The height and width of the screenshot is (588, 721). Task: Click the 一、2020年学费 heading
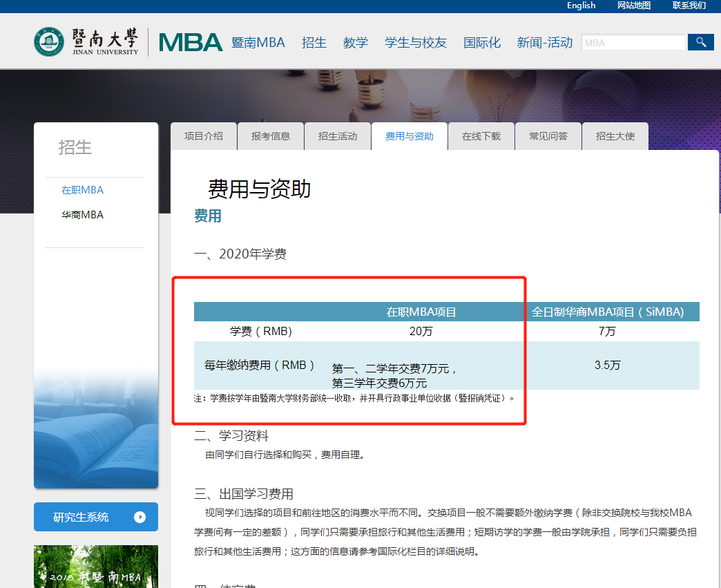pyautogui.click(x=240, y=254)
